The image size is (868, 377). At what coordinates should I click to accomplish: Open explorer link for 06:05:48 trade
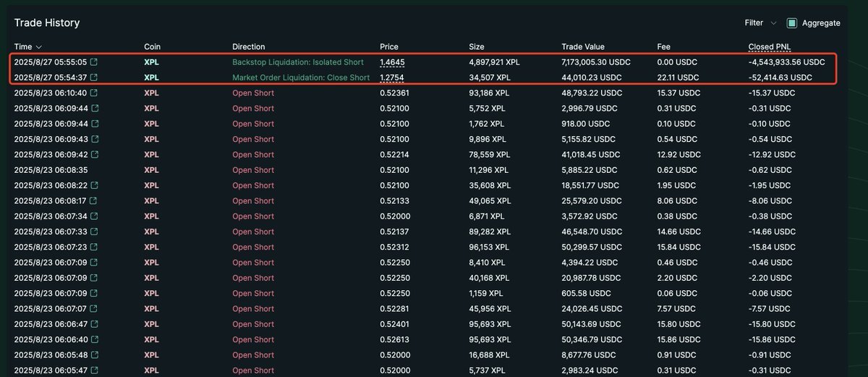click(94, 355)
